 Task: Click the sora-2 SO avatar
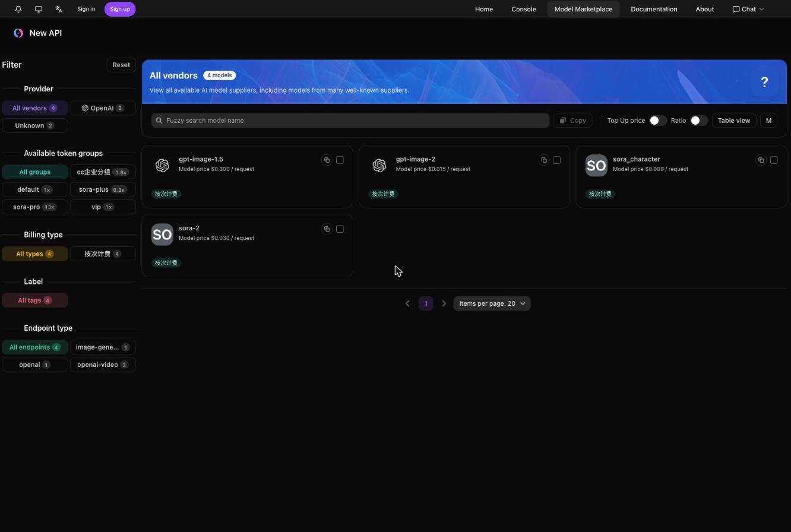tap(162, 235)
